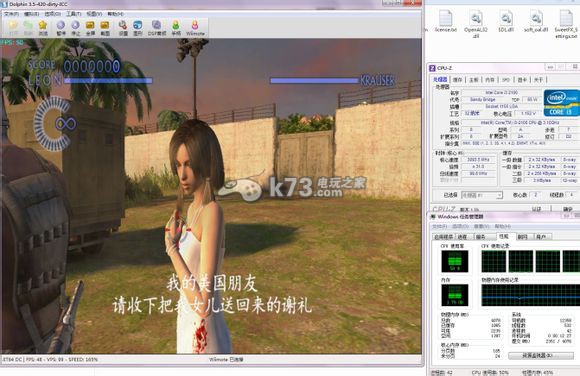
Task: Click the physical memory usage history graph
Action: 530,295
